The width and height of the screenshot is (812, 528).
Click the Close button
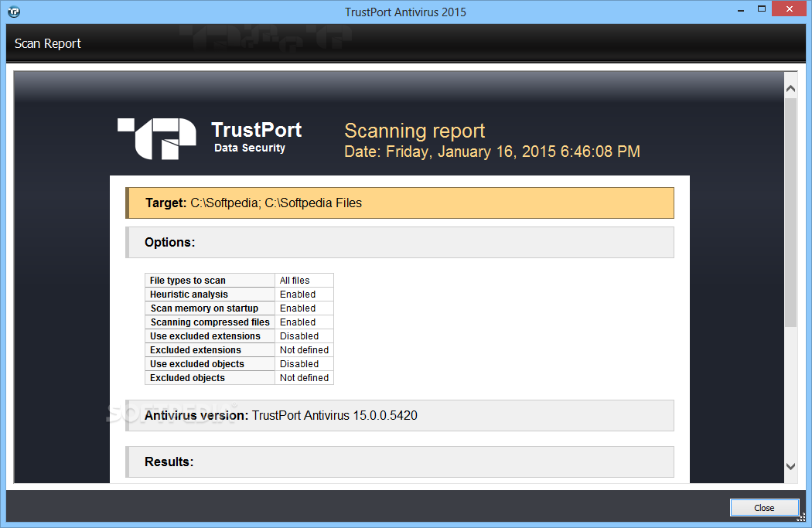click(x=764, y=508)
